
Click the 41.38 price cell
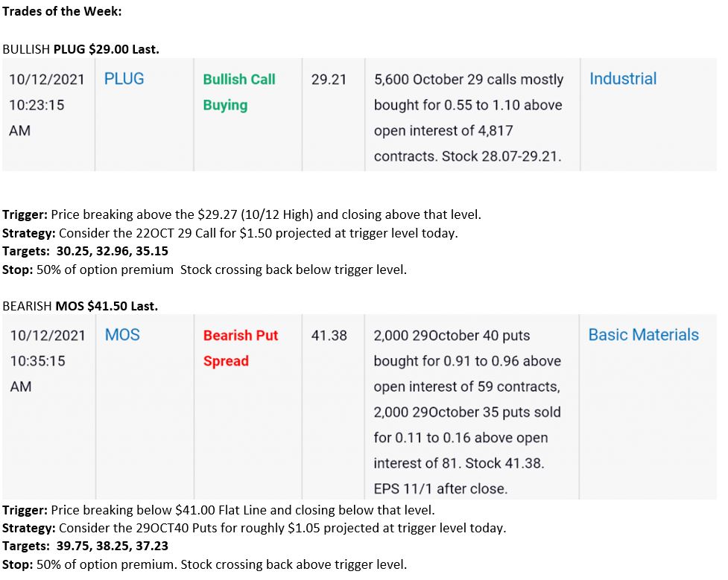329,336
